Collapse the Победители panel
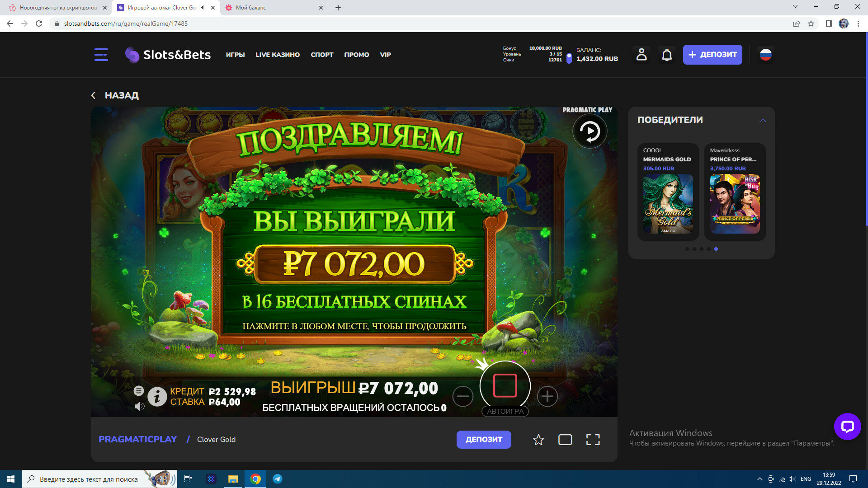Viewport: 868px width, 488px height. click(x=763, y=120)
